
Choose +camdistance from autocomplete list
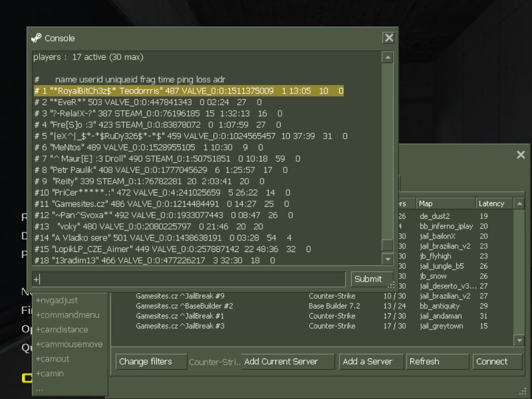pos(62,329)
